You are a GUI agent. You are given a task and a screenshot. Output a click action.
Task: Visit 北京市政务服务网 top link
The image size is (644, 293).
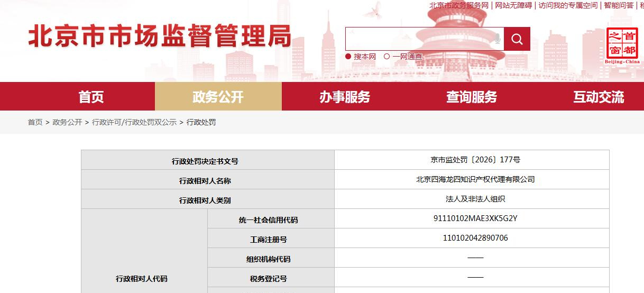coord(459,5)
